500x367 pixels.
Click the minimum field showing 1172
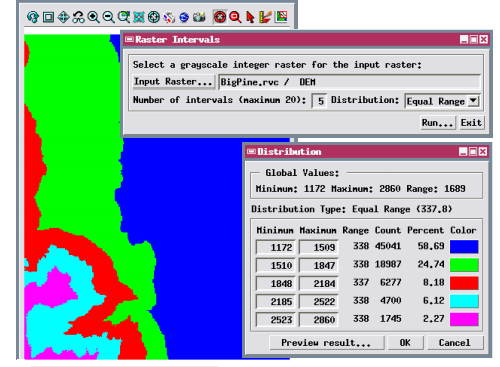click(275, 247)
